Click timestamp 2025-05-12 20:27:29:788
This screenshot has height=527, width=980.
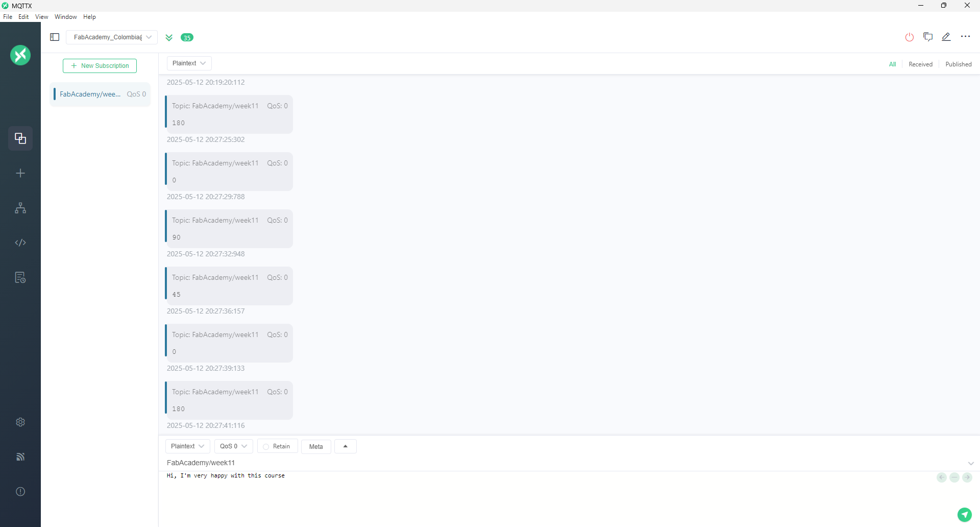point(206,197)
